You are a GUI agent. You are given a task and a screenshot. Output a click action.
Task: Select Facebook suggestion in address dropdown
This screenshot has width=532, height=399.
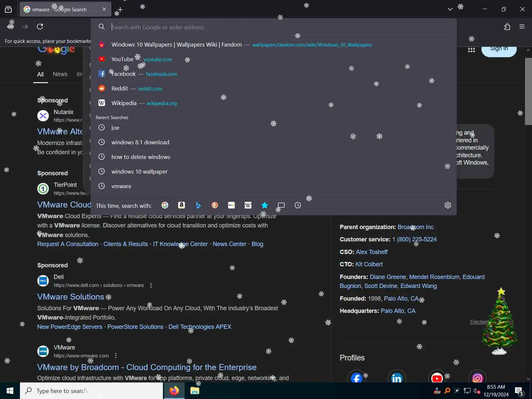(x=273, y=74)
